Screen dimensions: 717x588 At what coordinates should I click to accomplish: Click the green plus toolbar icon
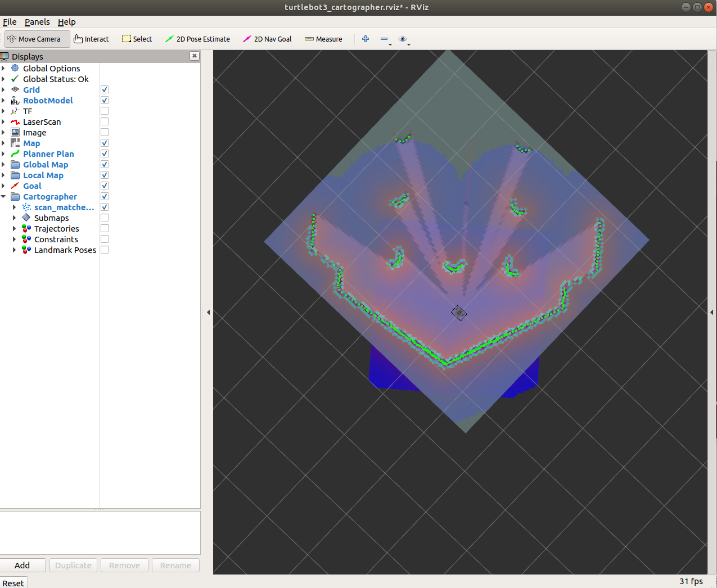(365, 39)
